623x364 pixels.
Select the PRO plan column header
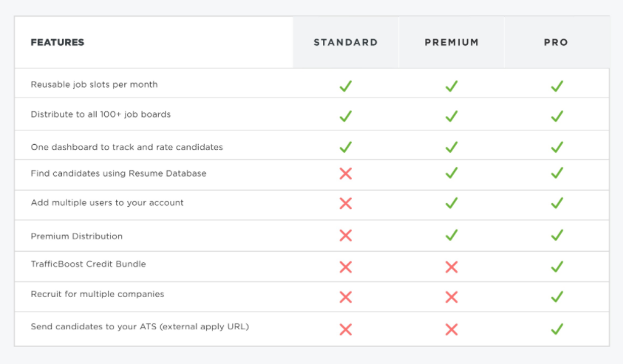(556, 43)
